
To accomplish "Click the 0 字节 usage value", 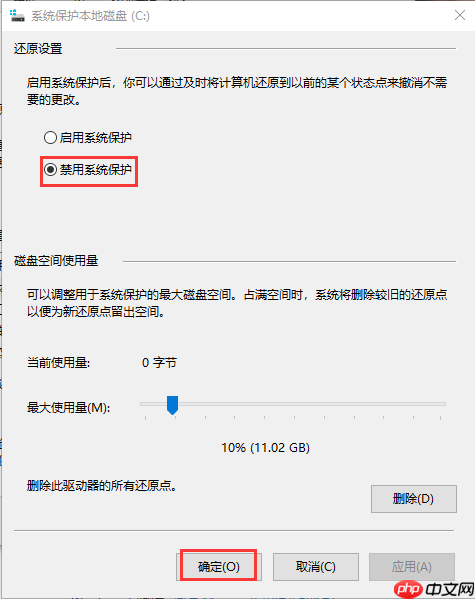I will (159, 363).
